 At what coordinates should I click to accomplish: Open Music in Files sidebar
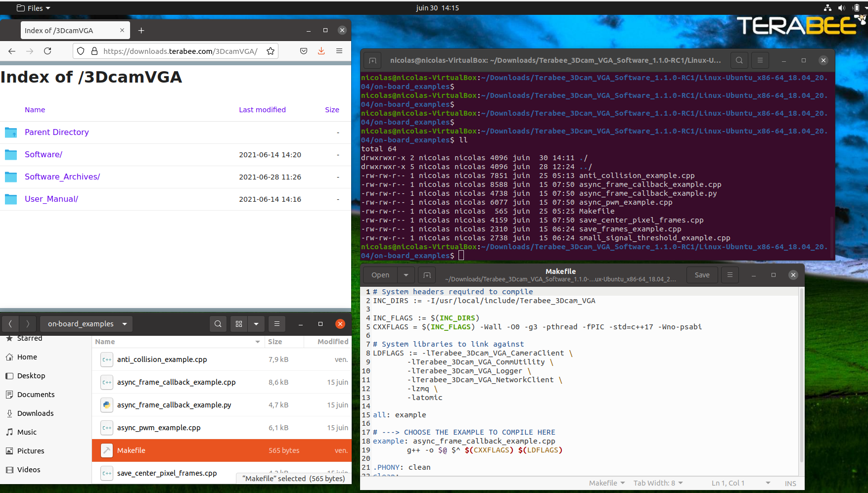[46, 432]
